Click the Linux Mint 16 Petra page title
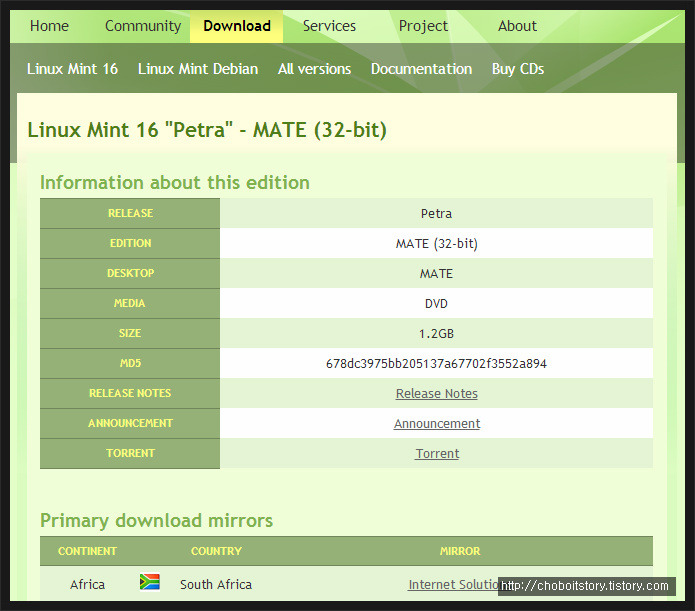 (207, 130)
